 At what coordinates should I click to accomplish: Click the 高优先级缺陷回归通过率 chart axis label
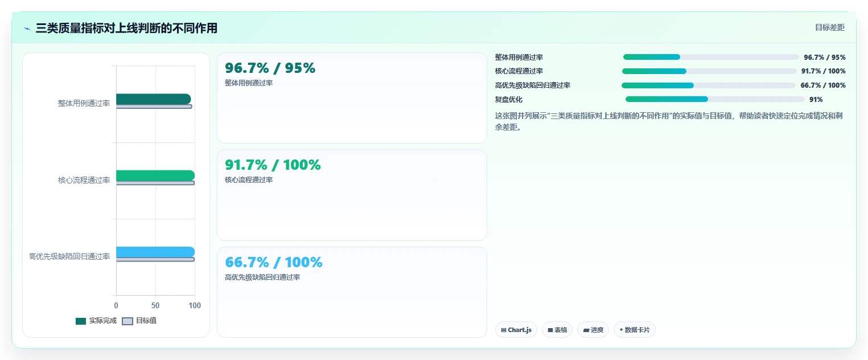(x=69, y=256)
